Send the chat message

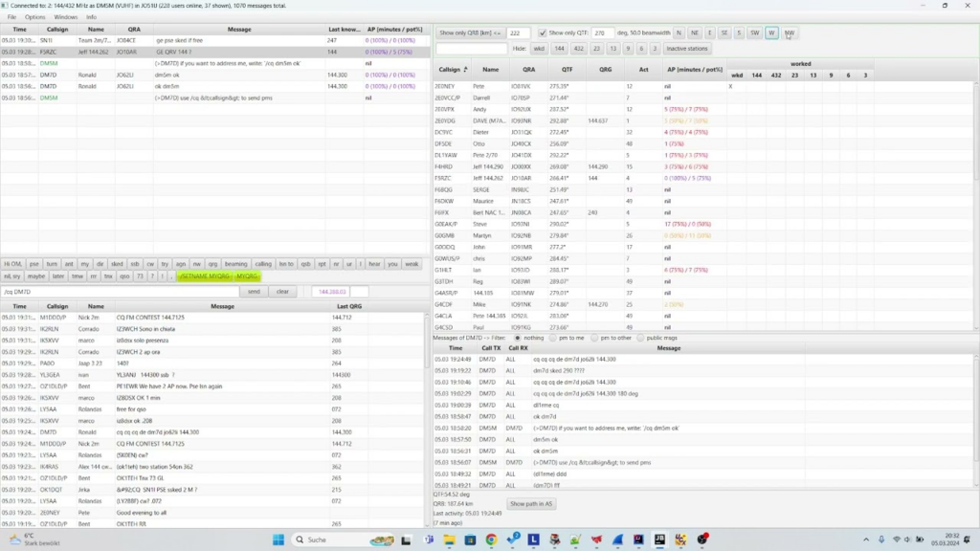(254, 292)
